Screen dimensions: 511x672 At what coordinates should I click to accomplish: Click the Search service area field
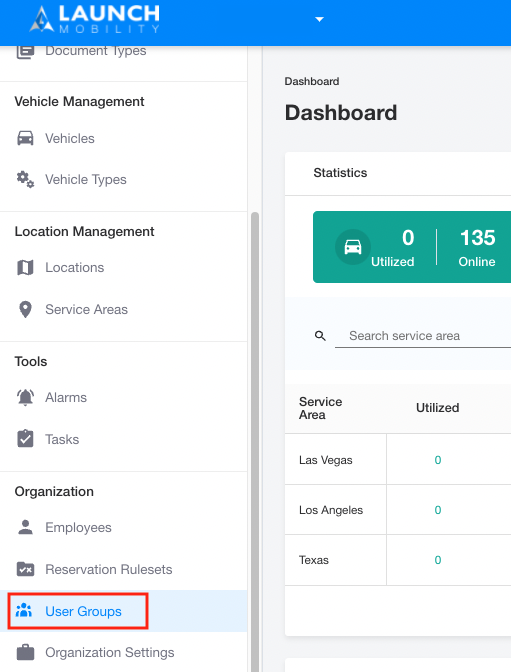pyautogui.click(x=423, y=336)
